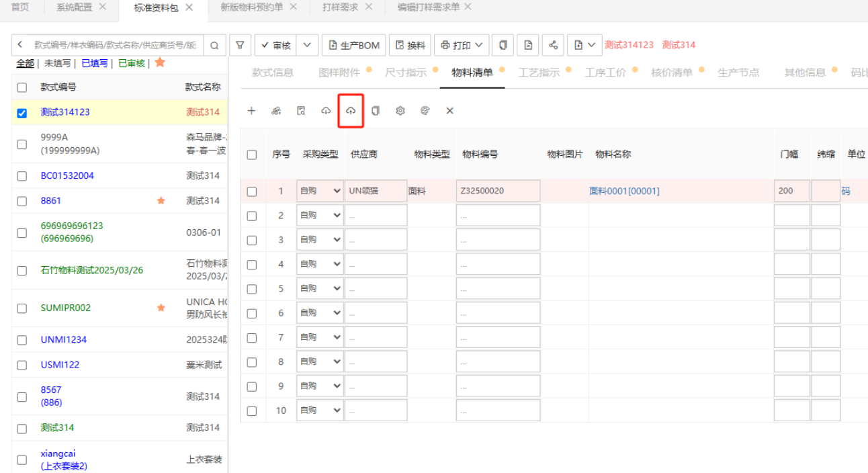Click the style search input field
Image resolution: width=868 pixels, height=473 pixels.
[x=114, y=45]
